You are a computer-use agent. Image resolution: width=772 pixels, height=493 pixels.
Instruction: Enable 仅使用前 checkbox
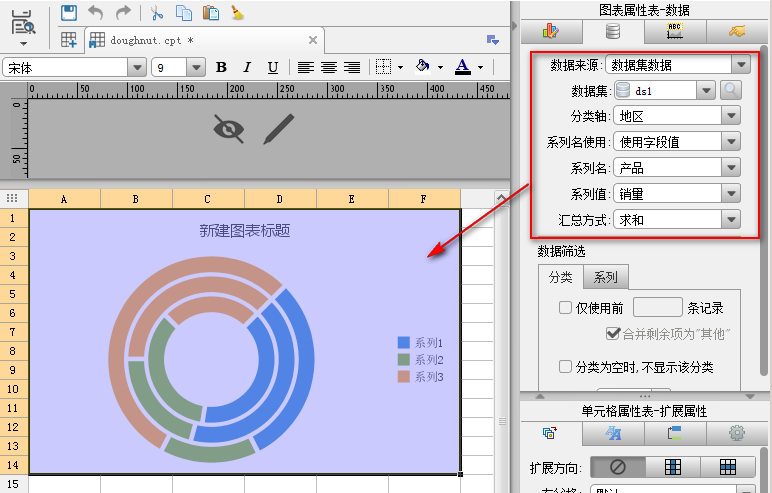[565, 308]
